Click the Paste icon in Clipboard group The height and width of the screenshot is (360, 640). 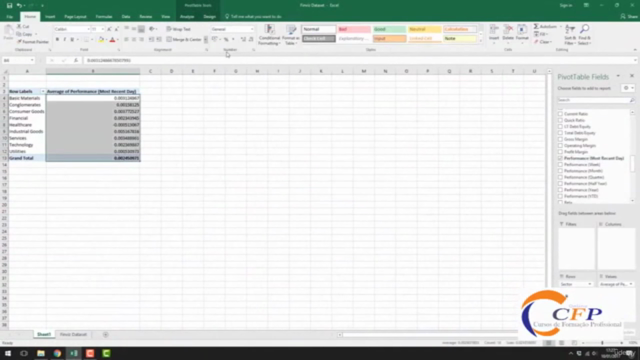(8, 32)
